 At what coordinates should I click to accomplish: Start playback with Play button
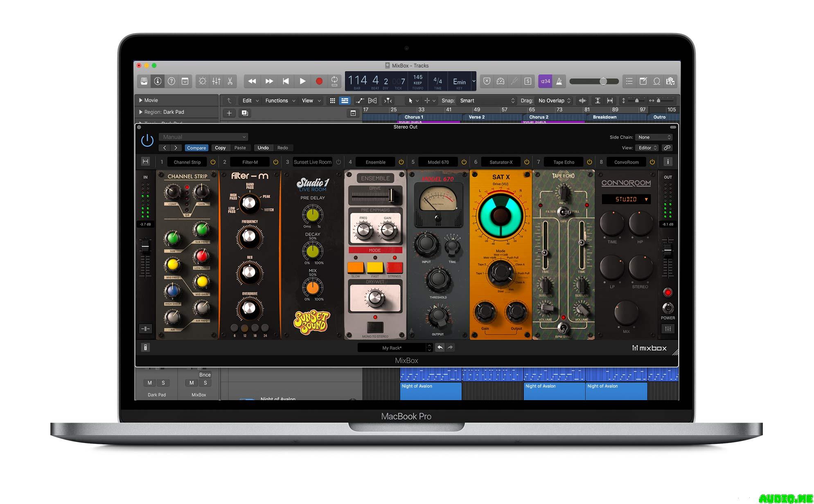pos(302,81)
